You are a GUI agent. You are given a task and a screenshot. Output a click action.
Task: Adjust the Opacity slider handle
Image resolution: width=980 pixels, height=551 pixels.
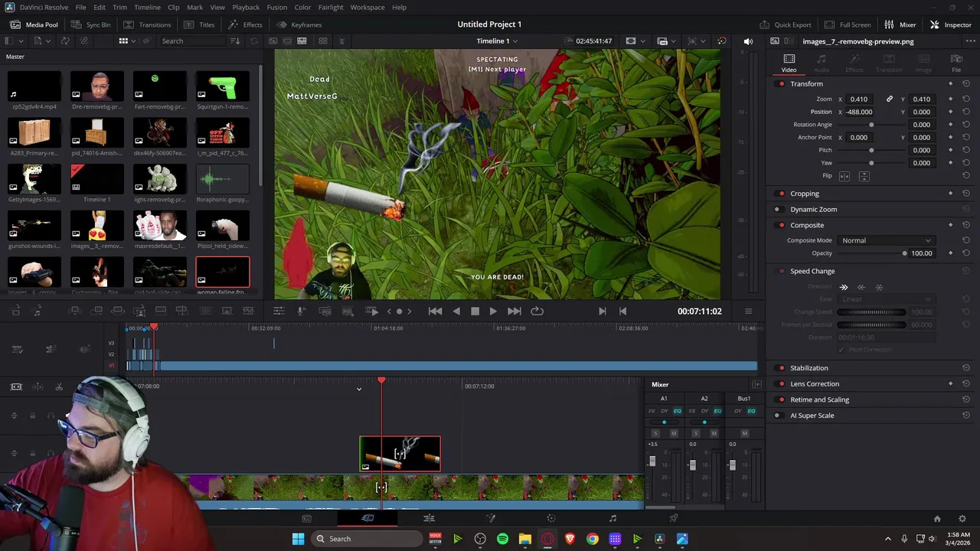904,253
